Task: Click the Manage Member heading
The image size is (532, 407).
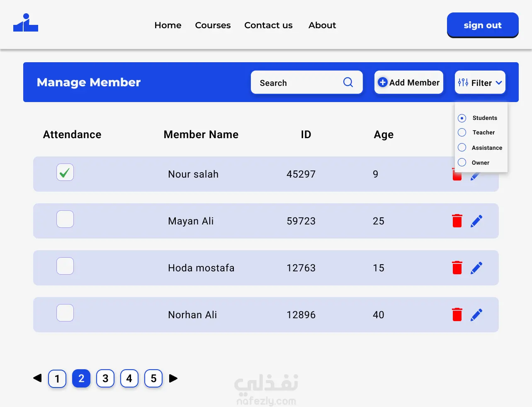Action: point(89,83)
